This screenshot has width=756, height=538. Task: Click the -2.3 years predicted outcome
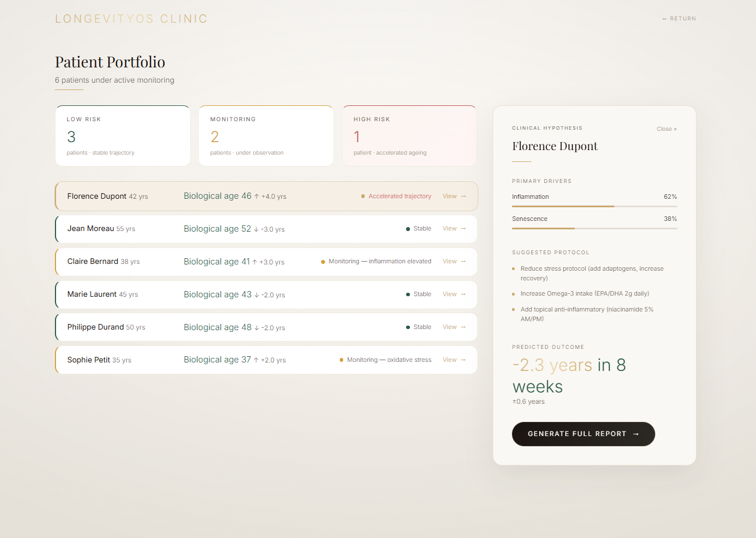(x=552, y=365)
